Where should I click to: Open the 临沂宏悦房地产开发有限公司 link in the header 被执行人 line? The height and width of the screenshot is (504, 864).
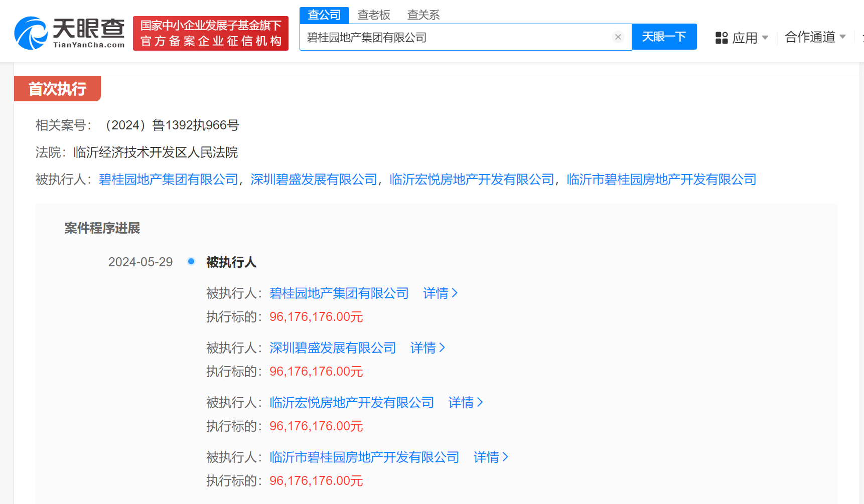[472, 180]
